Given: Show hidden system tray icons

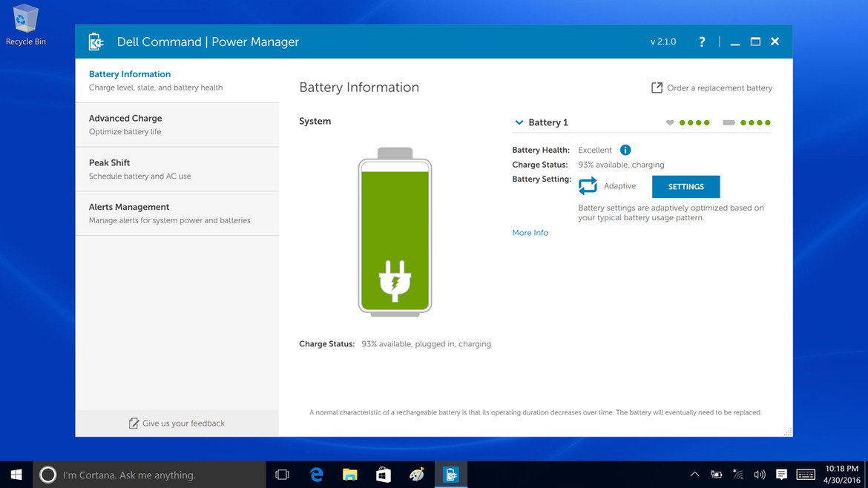Looking at the screenshot, I should click(x=694, y=474).
